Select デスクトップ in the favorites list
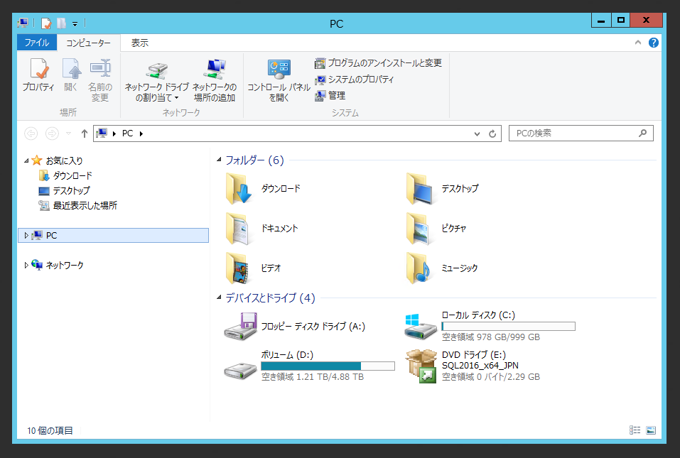680x458 pixels. (71, 190)
